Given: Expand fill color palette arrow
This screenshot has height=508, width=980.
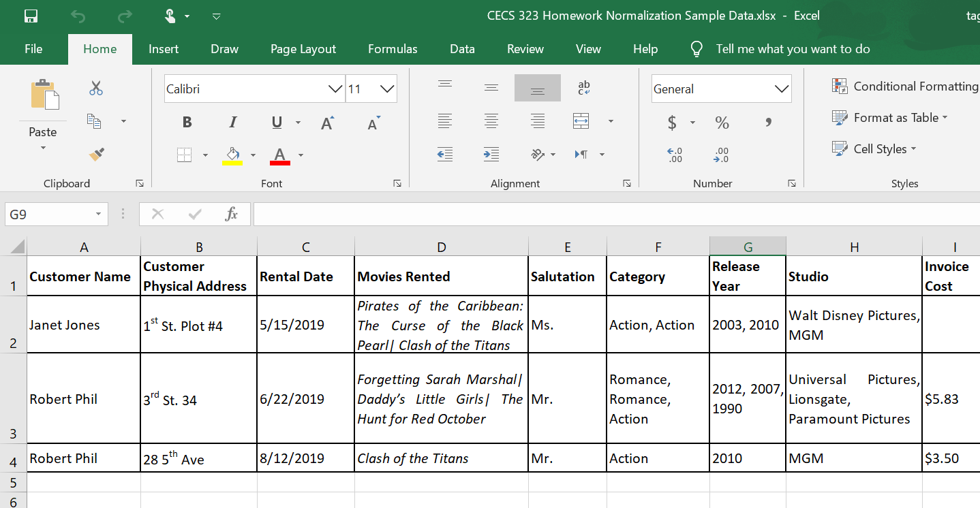Looking at the screenshot, I should click(253, 155).
